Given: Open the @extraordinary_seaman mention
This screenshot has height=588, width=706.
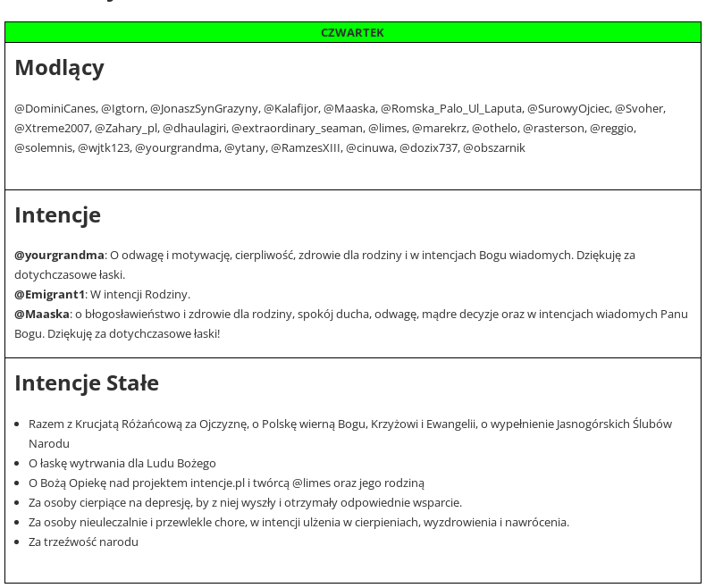Looking at the screenshot, I should click(x=297, y=129).
